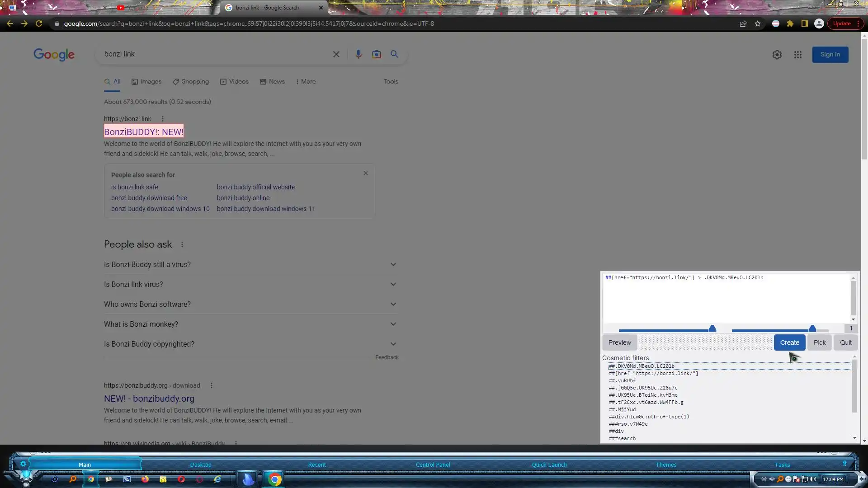Click the left blue picker slider handle
The image size is (868, 488).
click(712, 328)
